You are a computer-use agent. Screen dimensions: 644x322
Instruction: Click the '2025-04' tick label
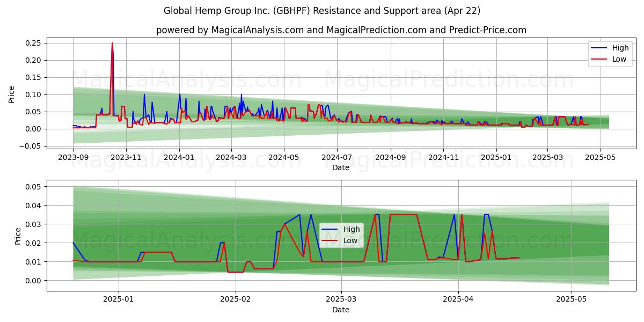pos(458,299)
